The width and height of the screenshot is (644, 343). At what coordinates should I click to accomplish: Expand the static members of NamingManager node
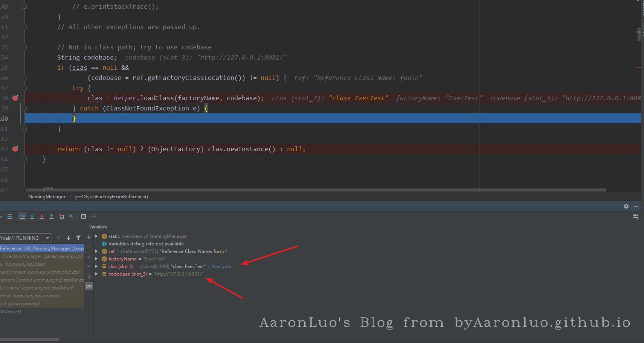pyautogui.click(x=96, y=236)
